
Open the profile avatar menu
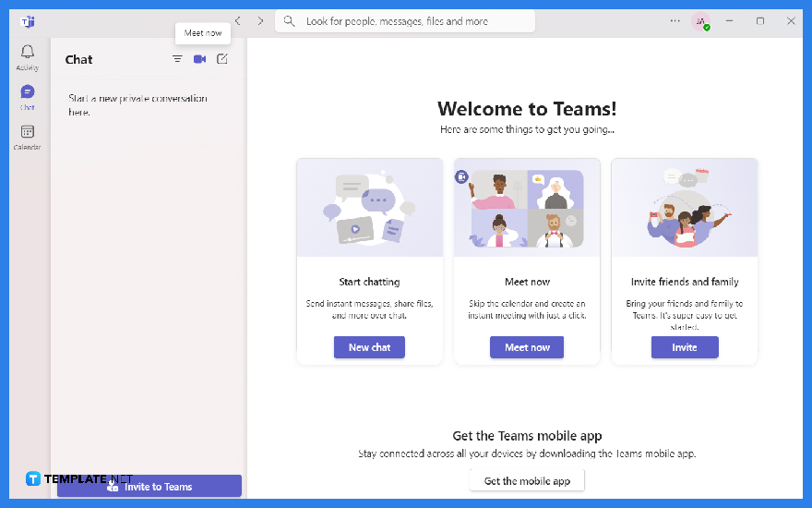coord(700,21)
